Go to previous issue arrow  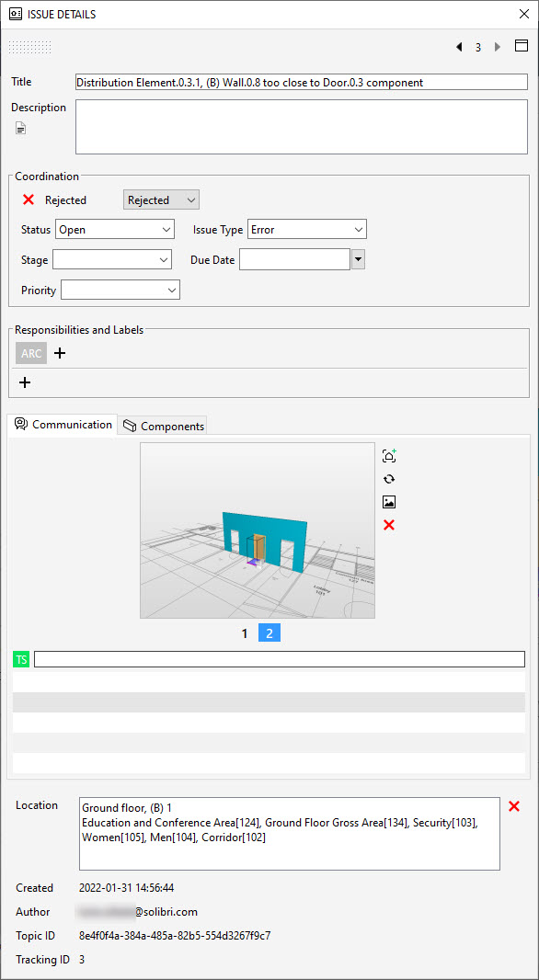pyautogui.click(x=460, y=47)
